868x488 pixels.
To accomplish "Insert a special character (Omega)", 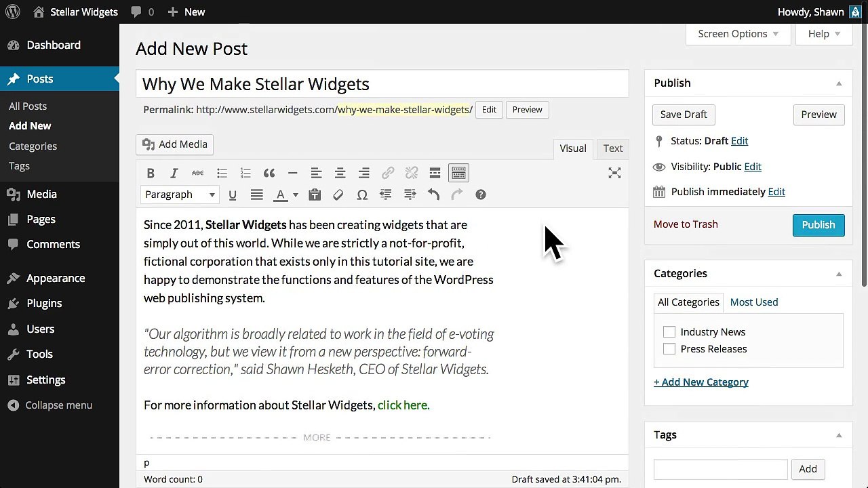I will [x=362, y=195].
